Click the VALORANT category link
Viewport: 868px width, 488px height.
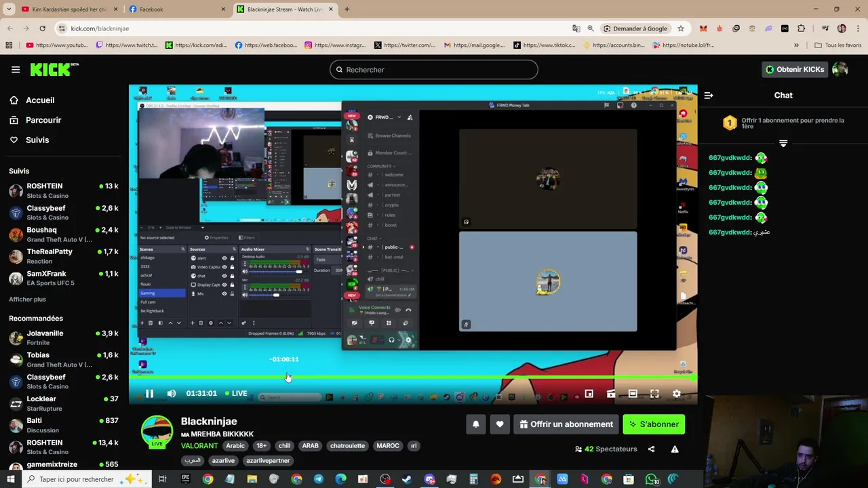pyautogui.click(x=199, y=446)
